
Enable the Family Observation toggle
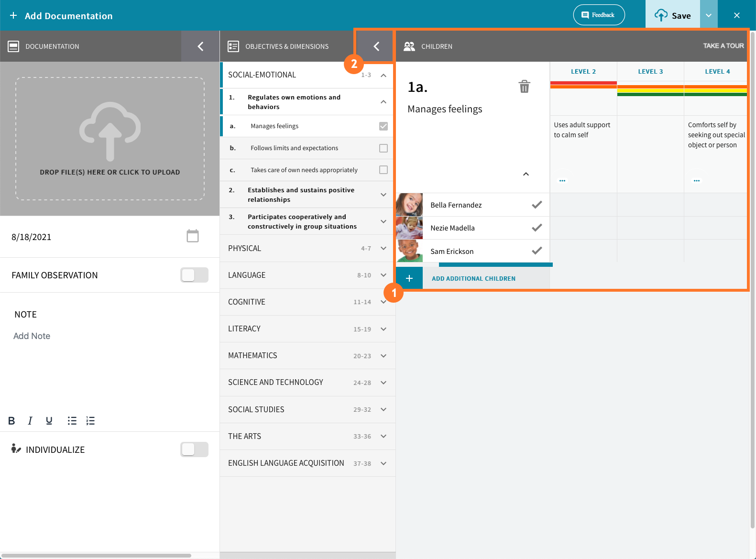[x=194, y=275]
